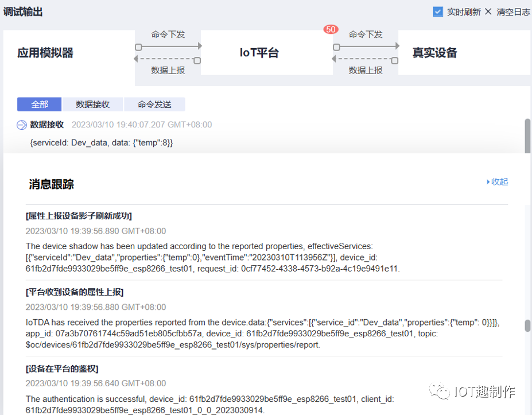
Task: Click the X icon beside 清空日志
Action: 488,11
